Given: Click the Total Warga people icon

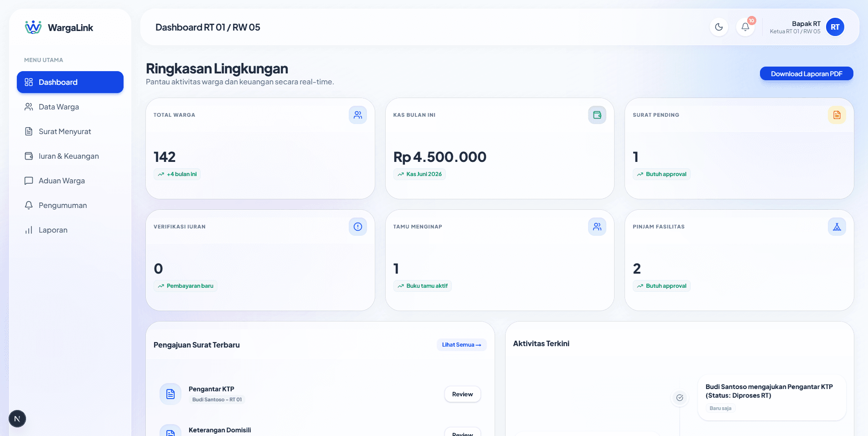Looking at the screenshot, I should (358, 115).
